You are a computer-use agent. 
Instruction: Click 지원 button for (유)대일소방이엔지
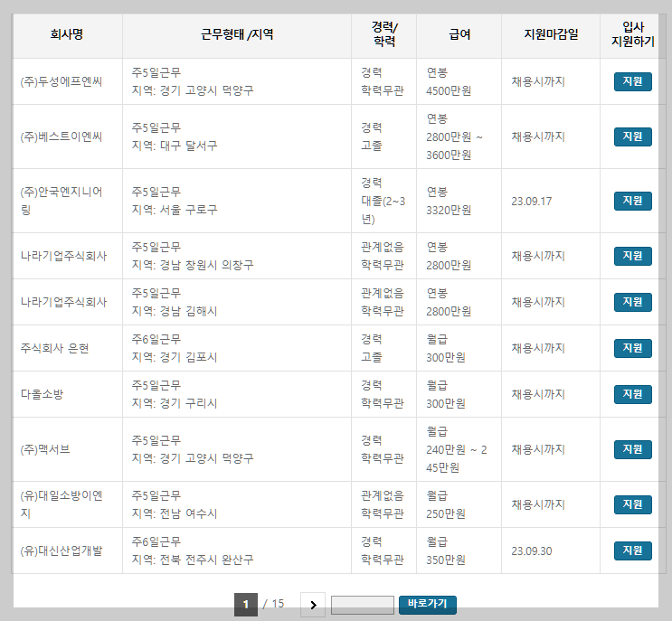[632, 504]
